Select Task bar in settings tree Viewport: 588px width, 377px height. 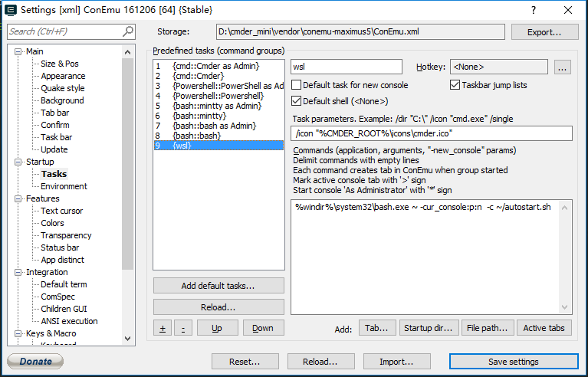tap(56, 137)
